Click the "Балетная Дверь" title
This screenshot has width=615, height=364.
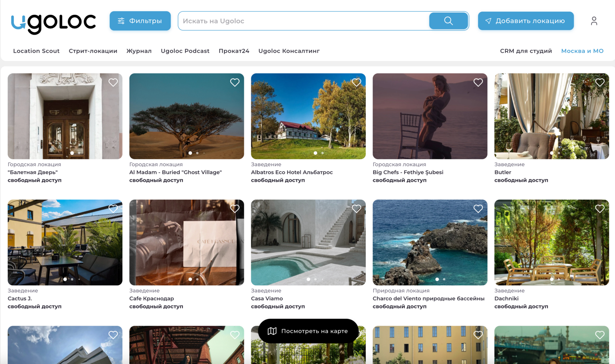33,172
